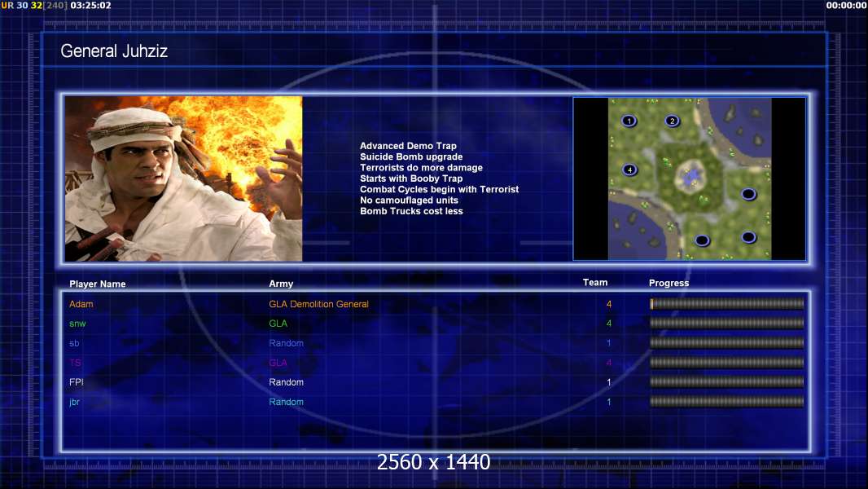Click the Progress column header
Screen dimensions: 868x489
point(669,283)
